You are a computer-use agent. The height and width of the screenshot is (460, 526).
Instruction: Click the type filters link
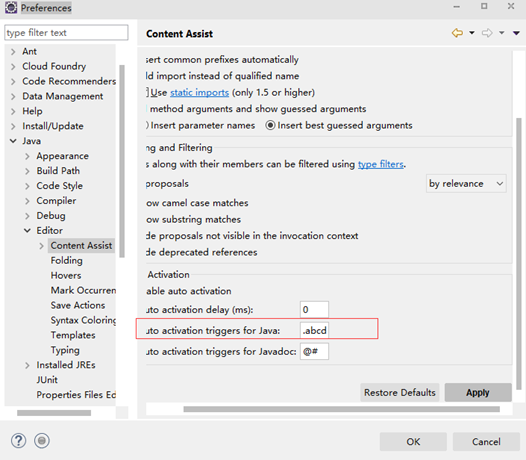click(380, 164)
